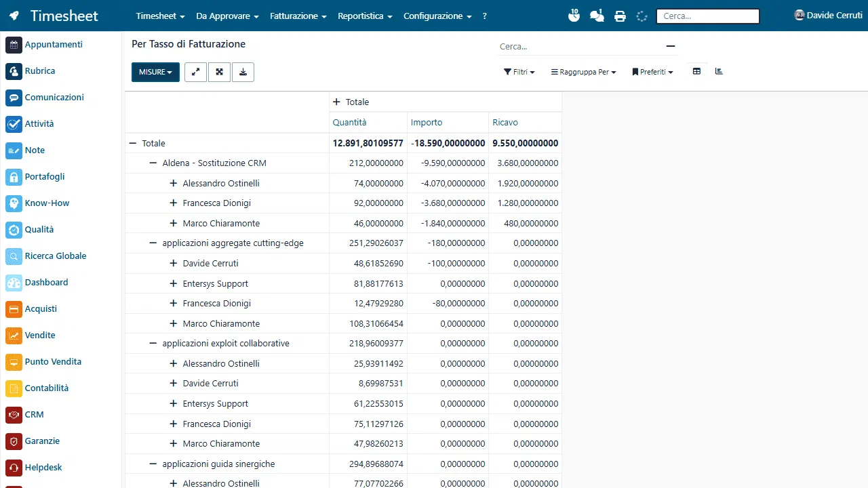Switch to graph chart view
Screen dimensions: 868x488
click(719, 71)
